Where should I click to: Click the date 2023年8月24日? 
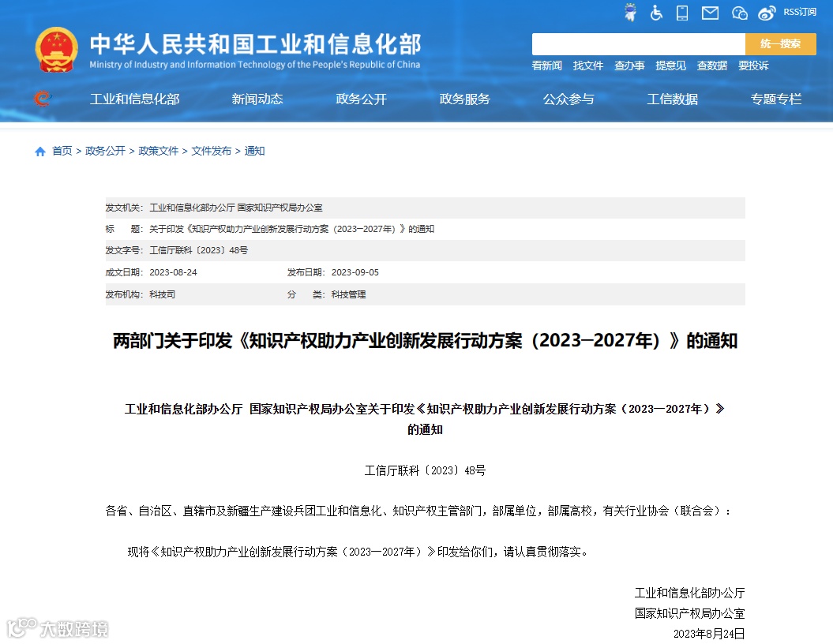coord(709,634)
